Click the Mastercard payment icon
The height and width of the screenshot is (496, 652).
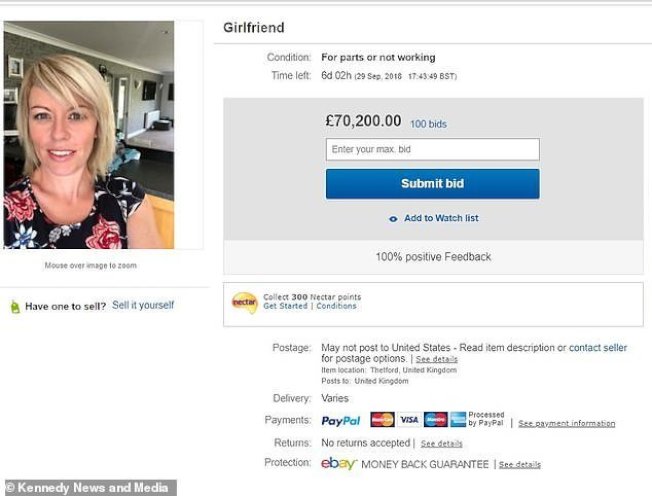point(382,420)
